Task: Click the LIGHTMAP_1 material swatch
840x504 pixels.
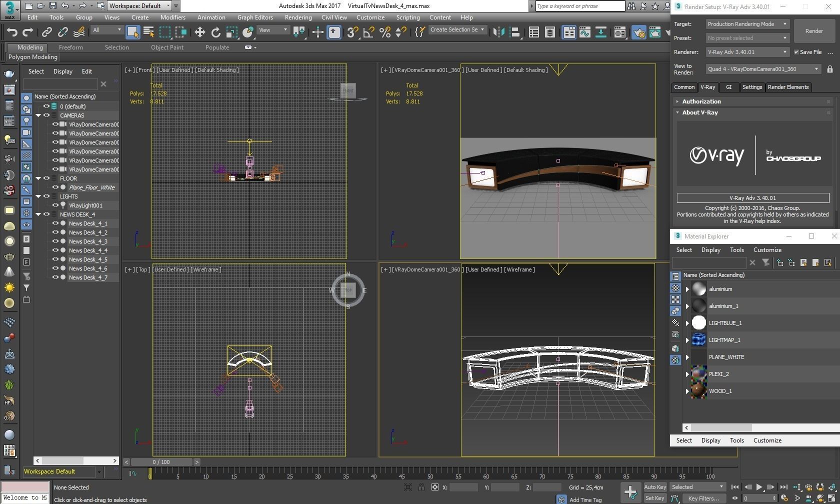Action: coord(699,340)
